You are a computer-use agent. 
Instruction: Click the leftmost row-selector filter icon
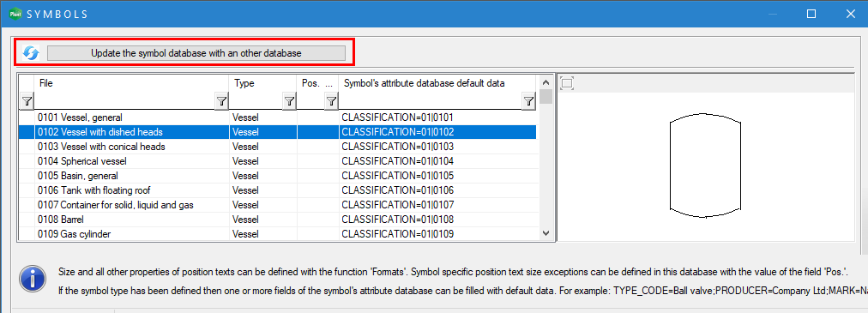[x=27, y=101]
